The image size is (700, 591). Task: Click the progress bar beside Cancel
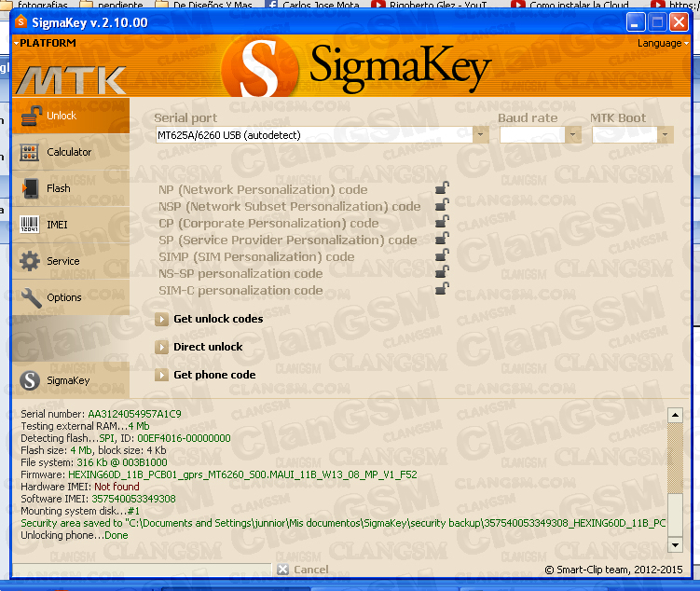(142, 570)
